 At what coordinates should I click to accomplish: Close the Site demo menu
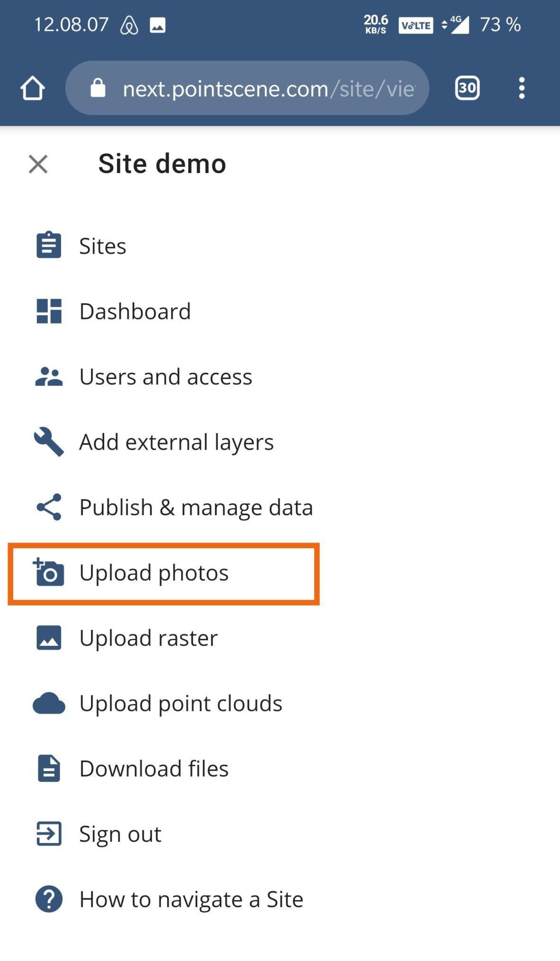click(x=38, y=164)
